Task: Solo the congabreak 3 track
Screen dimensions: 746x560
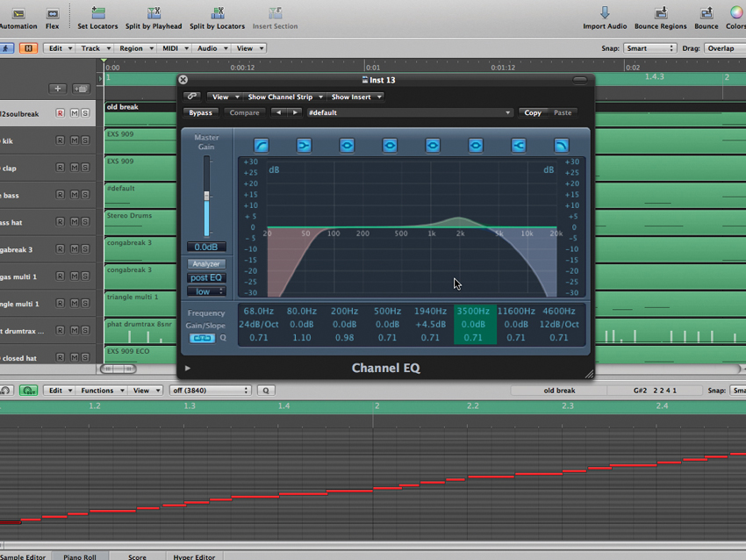Action: click(85, 248)
